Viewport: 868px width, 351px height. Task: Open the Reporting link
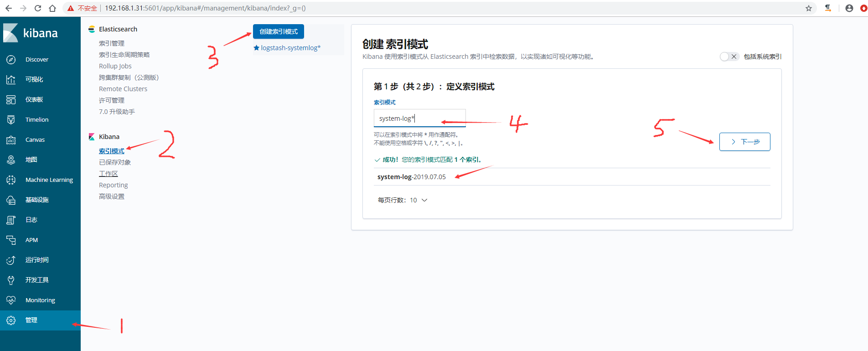point(114,185)
